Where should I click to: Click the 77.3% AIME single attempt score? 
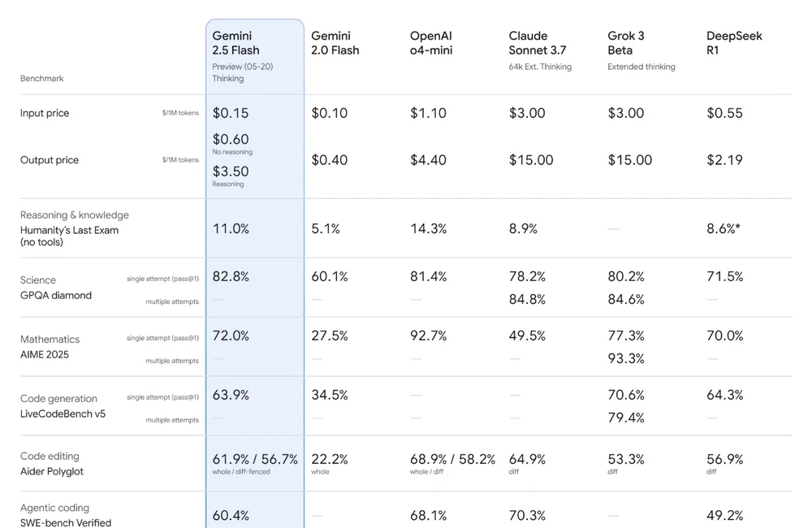626,335
